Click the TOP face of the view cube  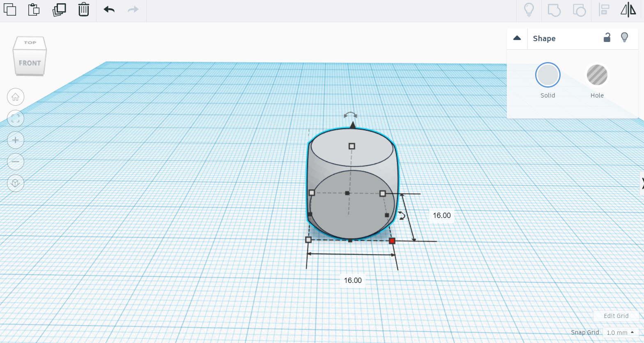30,42
